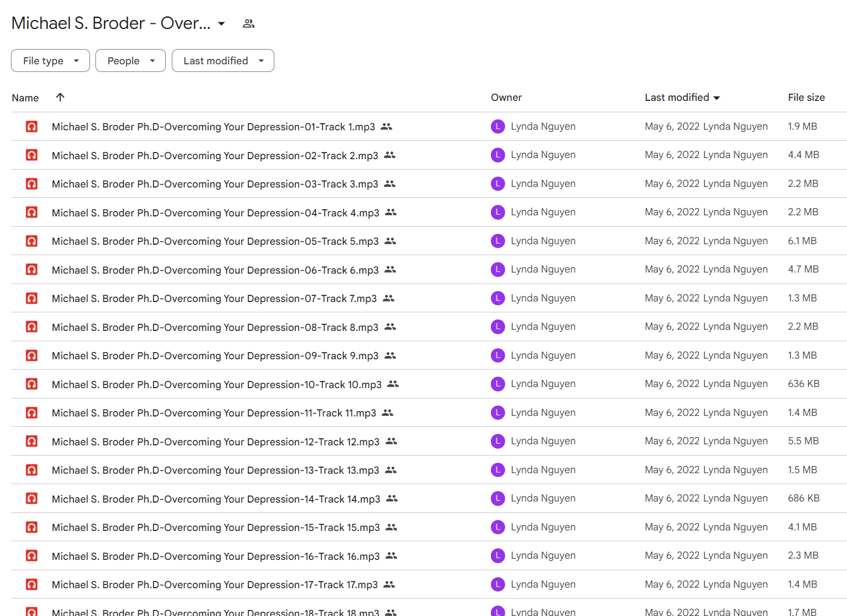Open the Last modified filter chip
Image resolution: width=847 pixels, height=616 pixels.
click(223, 61)
